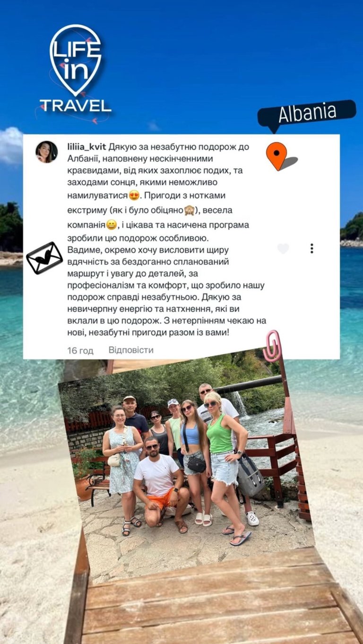Select the 16 год timestamp
The height and width of the screenshot is (644, 363).
(x=80, y=351)
